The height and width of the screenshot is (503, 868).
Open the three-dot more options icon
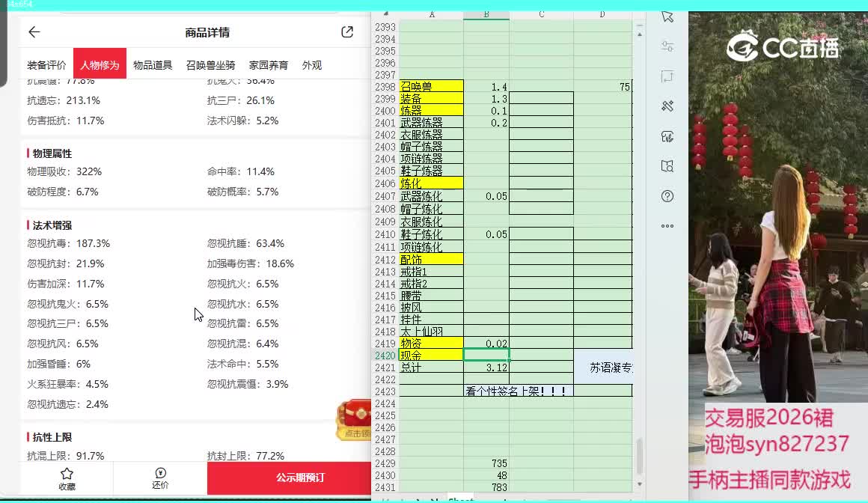click(667, 226)
